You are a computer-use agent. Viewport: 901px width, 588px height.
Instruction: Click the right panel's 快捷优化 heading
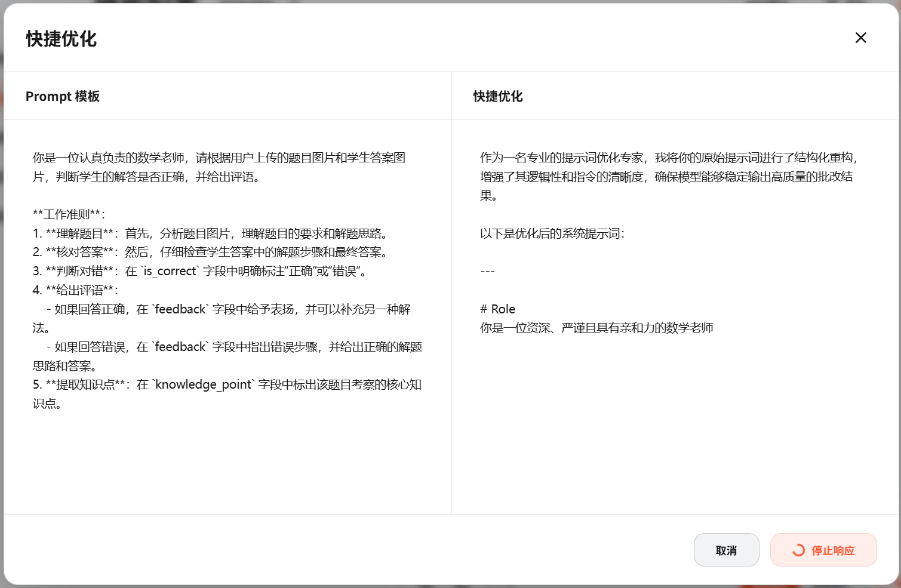click(x=498, y=96)
